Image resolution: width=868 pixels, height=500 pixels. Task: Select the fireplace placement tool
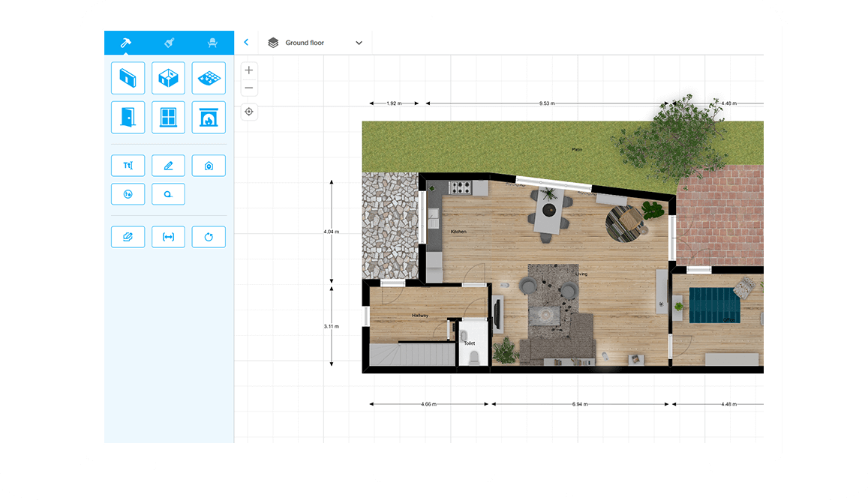tap(209, 118)
